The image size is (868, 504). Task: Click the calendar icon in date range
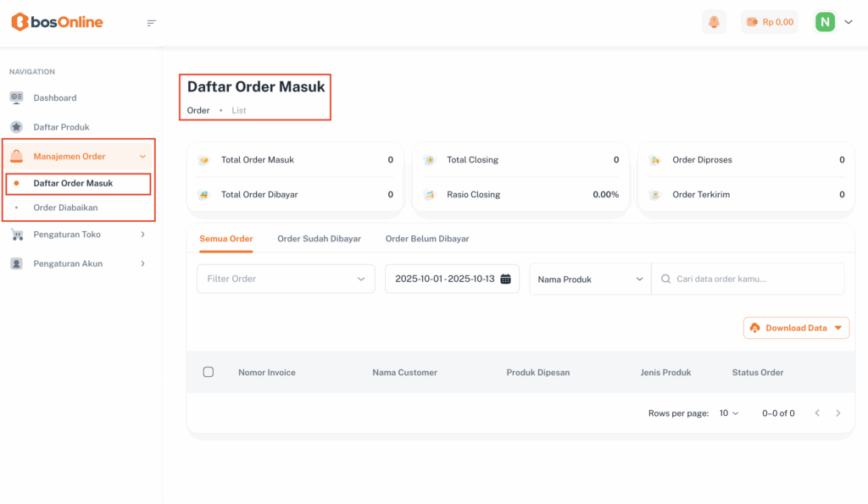coord(505,279)
